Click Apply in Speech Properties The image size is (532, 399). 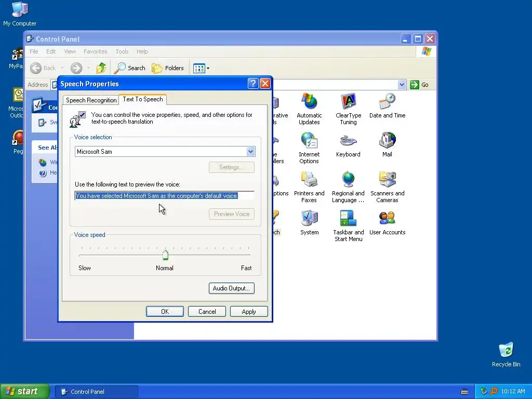click(x=249, y=312)
